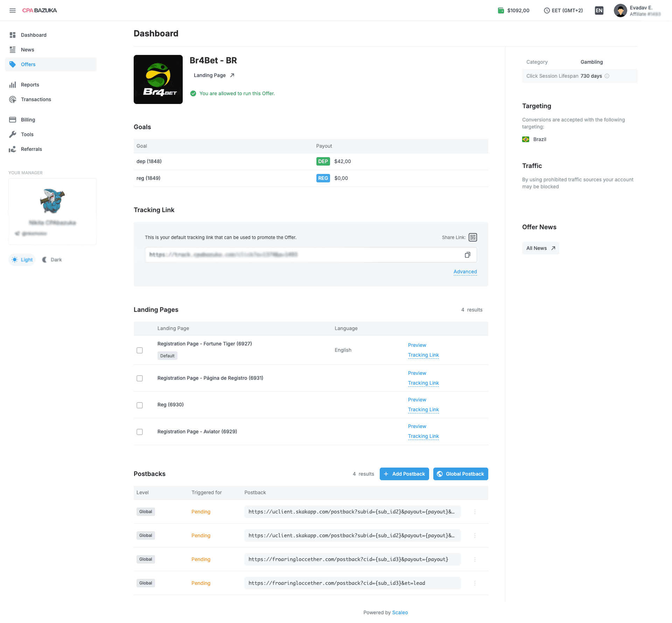The height and width of the screenshot is (623, 672).
Task: Open options menu for second skakapp postback
Action: [475, 535]
